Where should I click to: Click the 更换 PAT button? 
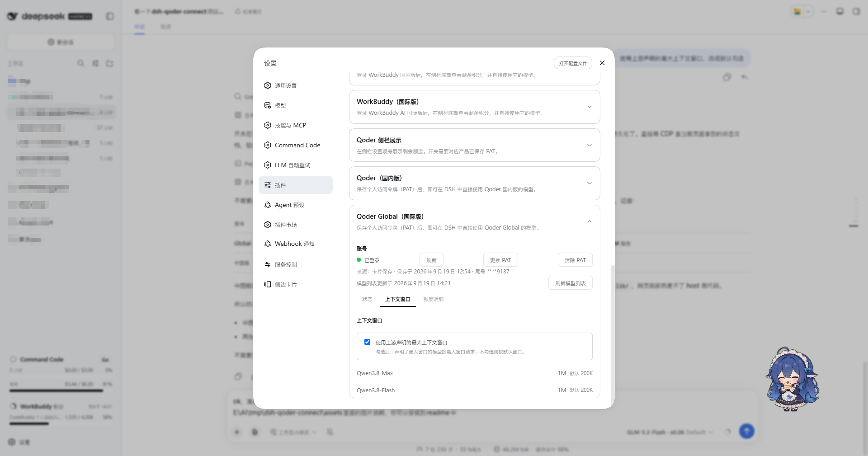pyautogui.click(x=500, y=260)
